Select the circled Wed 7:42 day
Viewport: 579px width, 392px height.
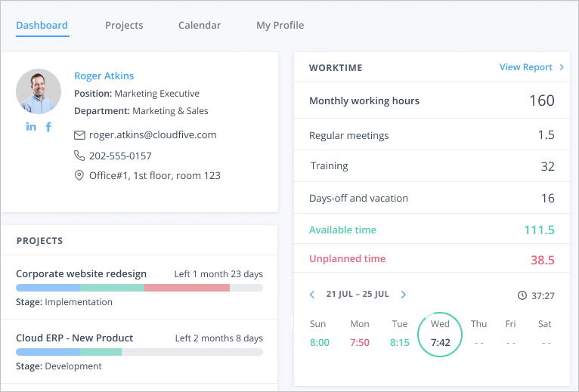[x=440, y=334]
